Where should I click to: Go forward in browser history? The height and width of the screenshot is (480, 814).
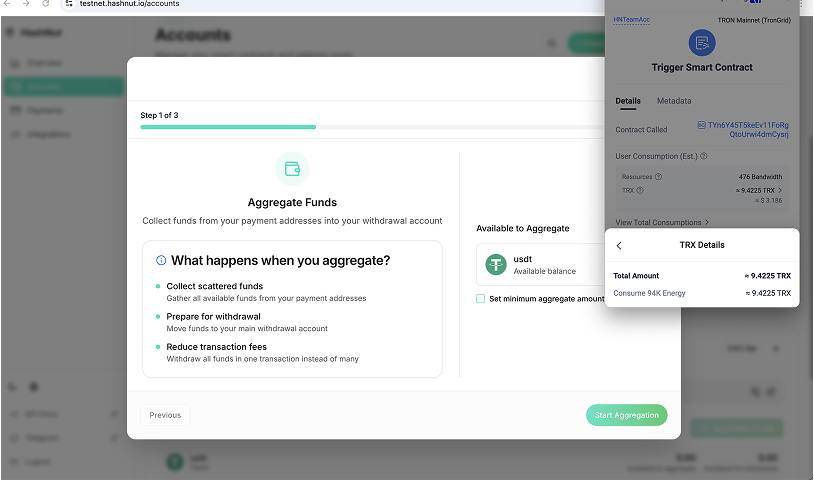26,4
